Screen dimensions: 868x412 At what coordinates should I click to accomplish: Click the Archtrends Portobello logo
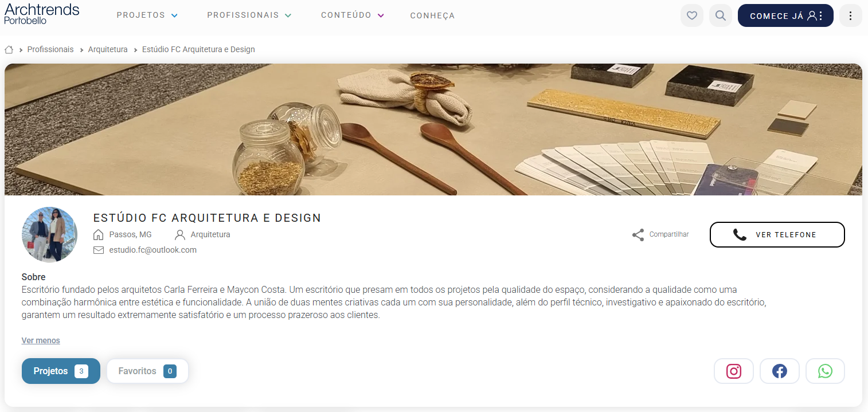click(42, 13)
